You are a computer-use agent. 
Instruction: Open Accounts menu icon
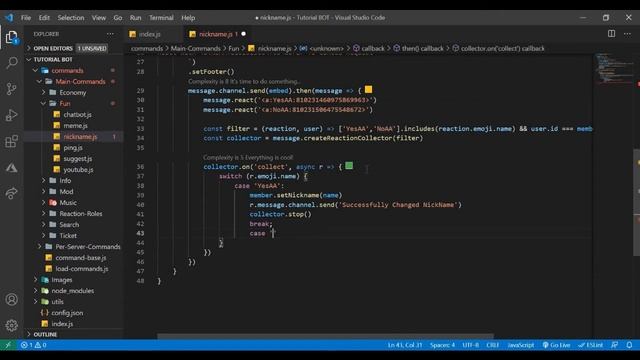coord(11,299)
